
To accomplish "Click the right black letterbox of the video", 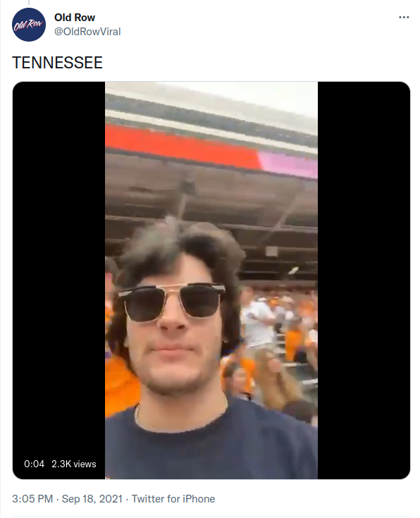I will pyautogui.click(x=364, y=280).
